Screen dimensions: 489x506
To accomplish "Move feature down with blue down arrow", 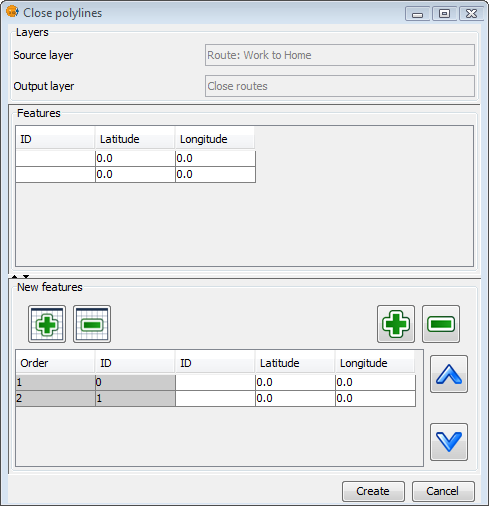I will coord(449,442).
